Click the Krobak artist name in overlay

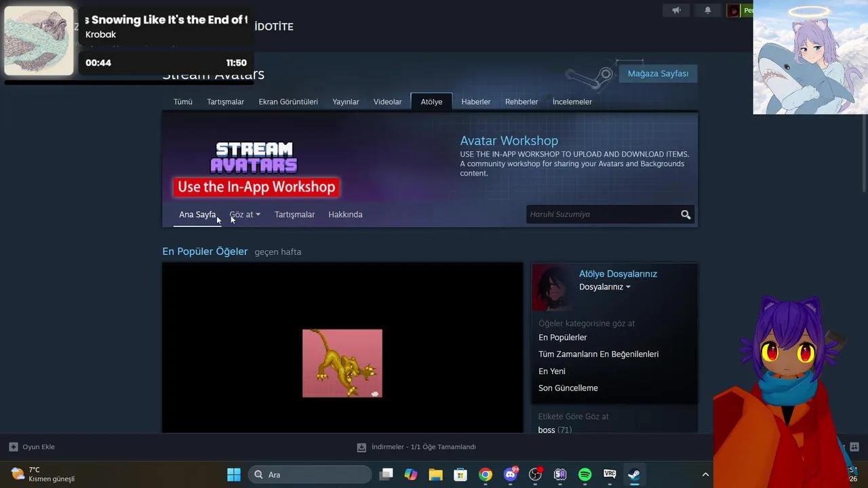(x=100, y=35)
